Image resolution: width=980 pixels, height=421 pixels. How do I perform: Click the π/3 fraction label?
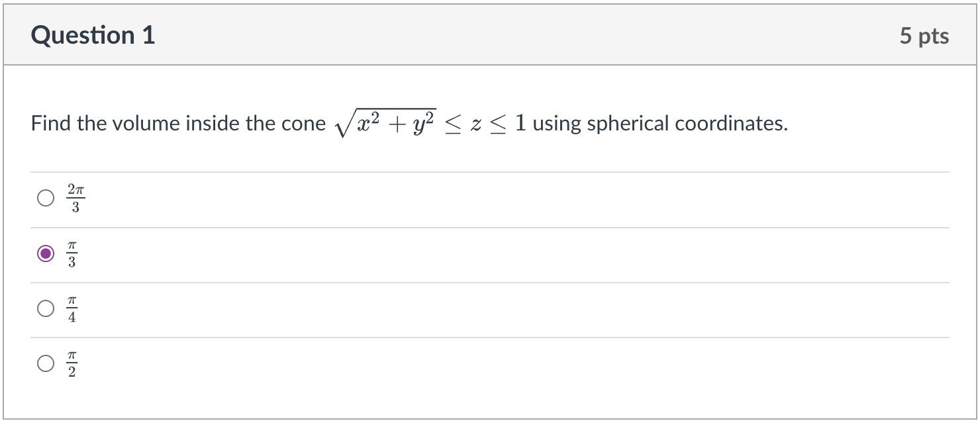(72, 253)
